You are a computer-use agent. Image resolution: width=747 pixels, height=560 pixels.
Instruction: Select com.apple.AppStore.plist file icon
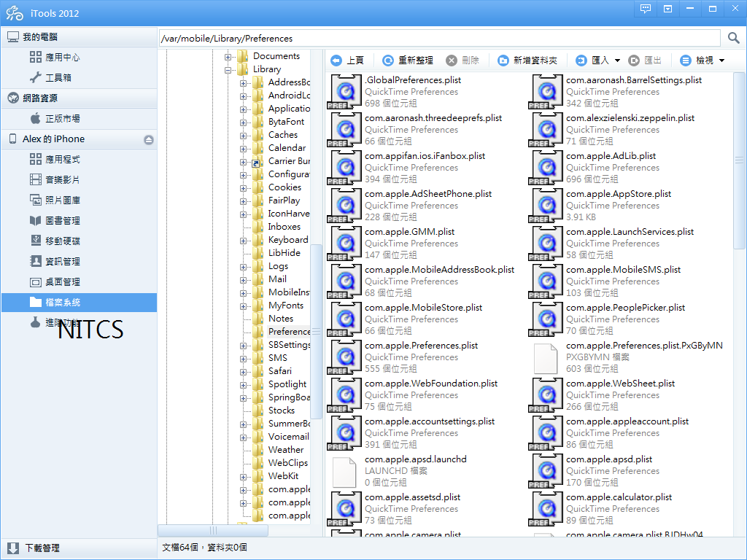545,206
